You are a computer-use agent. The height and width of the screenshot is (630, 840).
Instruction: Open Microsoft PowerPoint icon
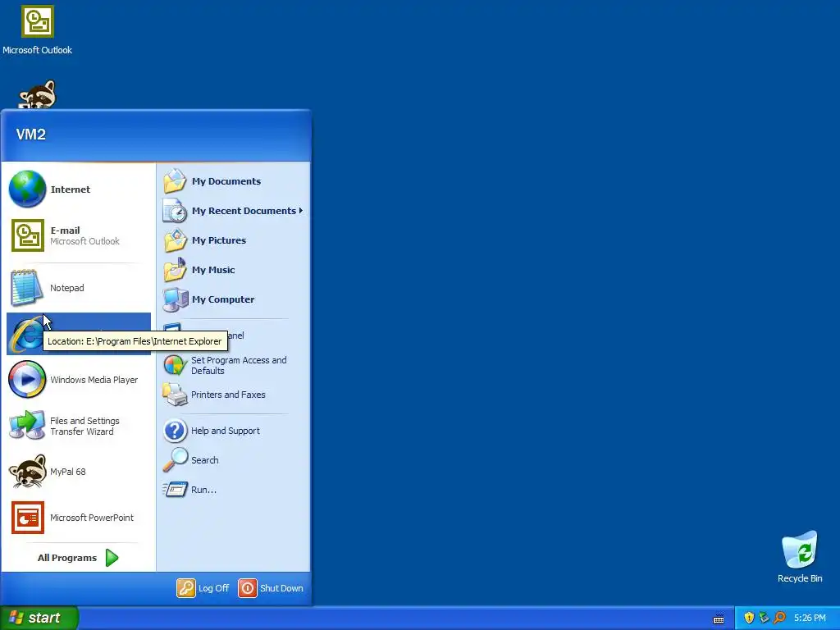coord(28,518)
